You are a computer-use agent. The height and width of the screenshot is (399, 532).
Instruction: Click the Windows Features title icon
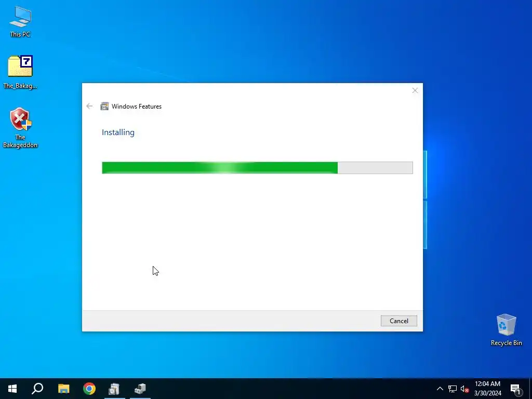105,106
